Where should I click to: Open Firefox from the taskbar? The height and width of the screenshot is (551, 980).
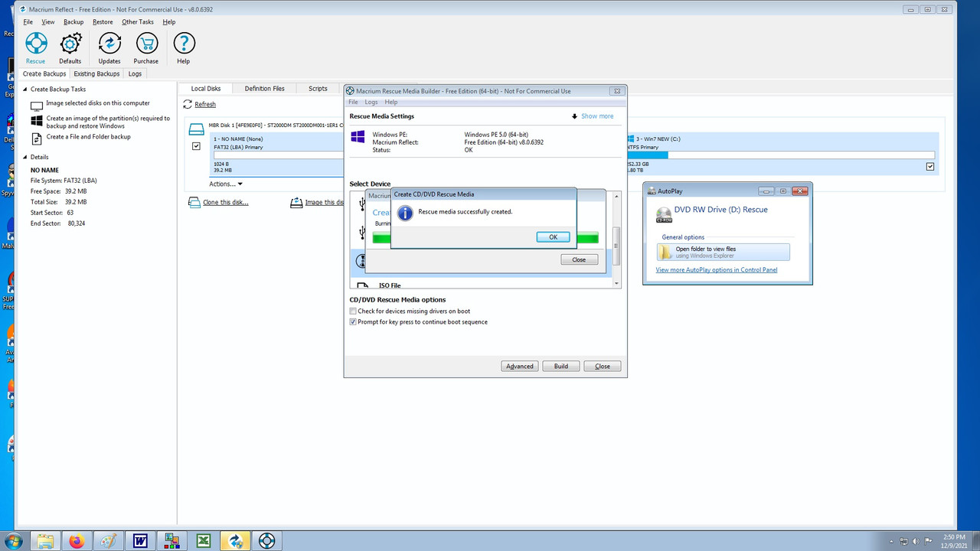pyautogui.click(x=77, y=541)
